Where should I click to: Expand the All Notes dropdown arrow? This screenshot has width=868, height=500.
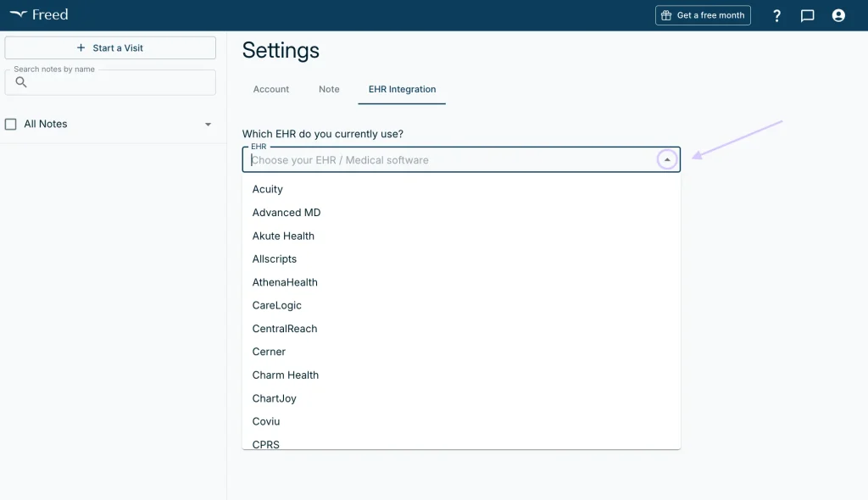[x=209, y=125]
